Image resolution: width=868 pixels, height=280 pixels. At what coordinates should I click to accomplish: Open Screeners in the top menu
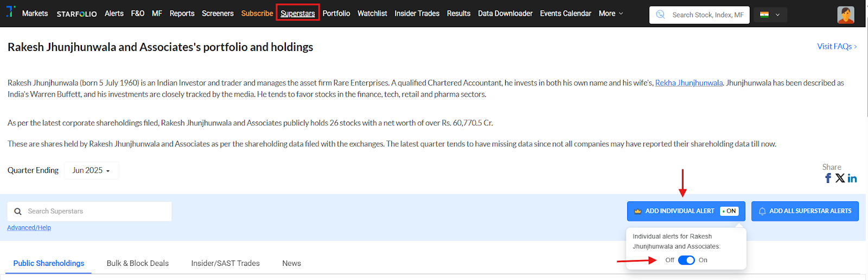(218, 14)
